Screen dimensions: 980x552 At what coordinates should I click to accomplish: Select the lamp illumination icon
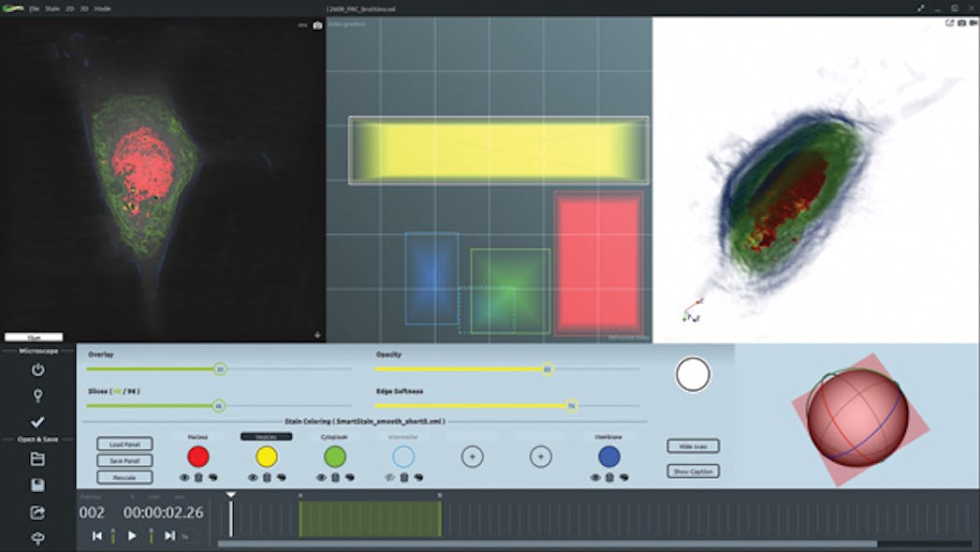pyautogui.click(x=39, y=396)
